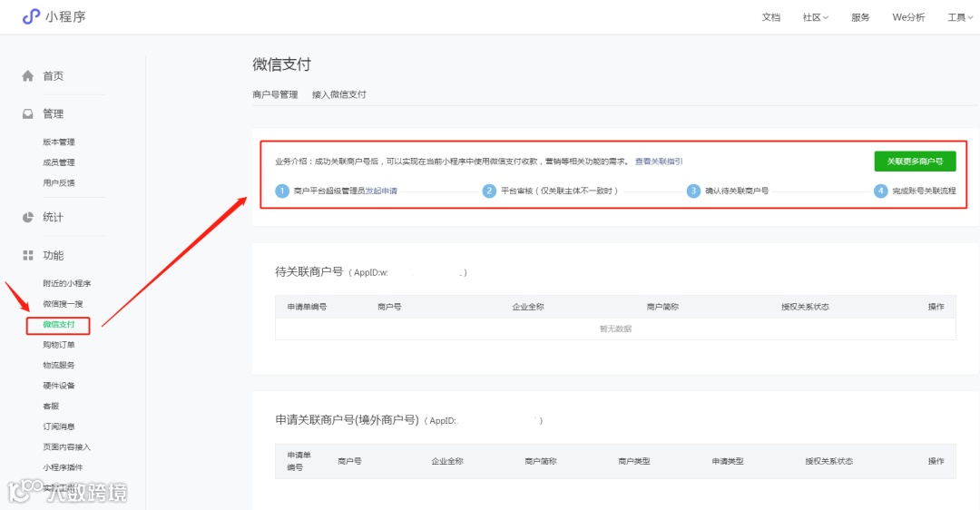Click 操作 header in 境外商户号 table
This screenshot has width=980, height=510.
(936, 461)
